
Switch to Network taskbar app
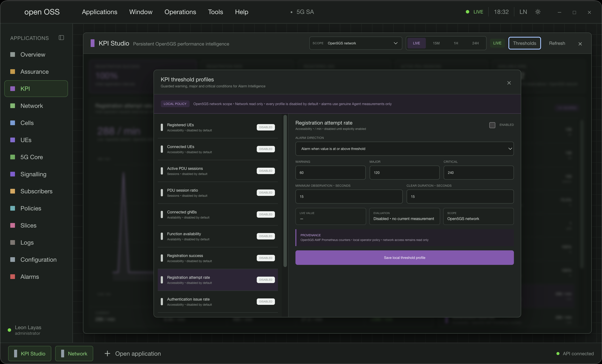pyautogui.click(x=74, y=354)
